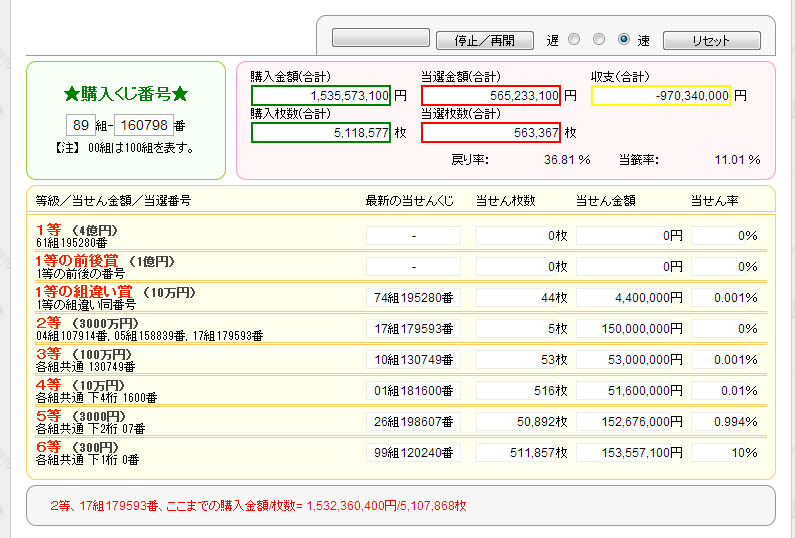Click the 購入金額(合計) field showing 1,535,573,100
Viewport: 795px width, 538px height.
pyautogui.click(x=321, y=95)
